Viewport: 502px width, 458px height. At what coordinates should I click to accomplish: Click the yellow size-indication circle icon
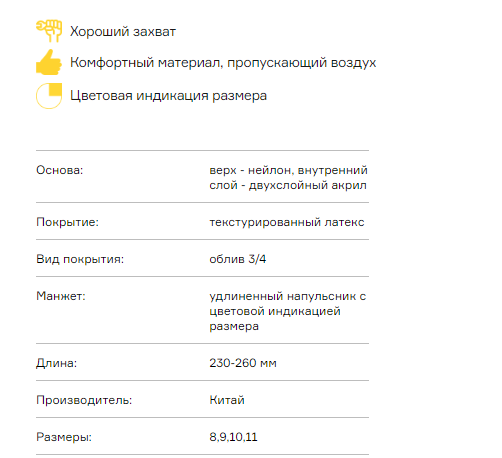click(x=49, y=96)
